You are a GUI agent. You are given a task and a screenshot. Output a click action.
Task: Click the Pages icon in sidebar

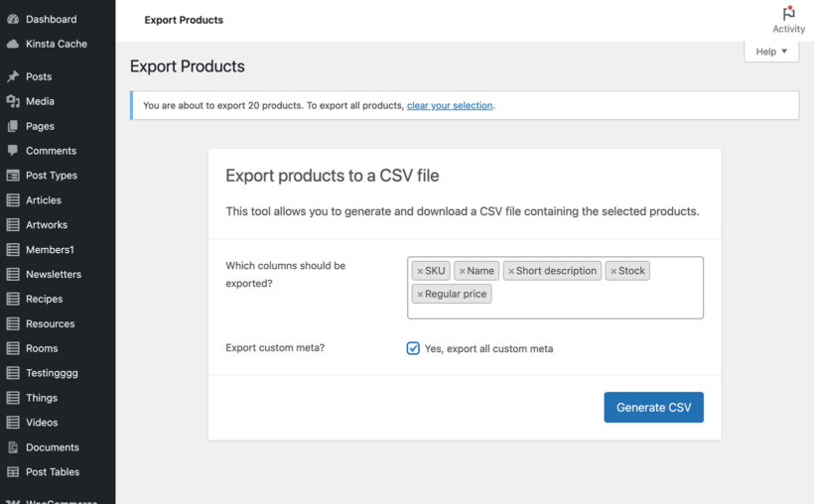point(13,126)
